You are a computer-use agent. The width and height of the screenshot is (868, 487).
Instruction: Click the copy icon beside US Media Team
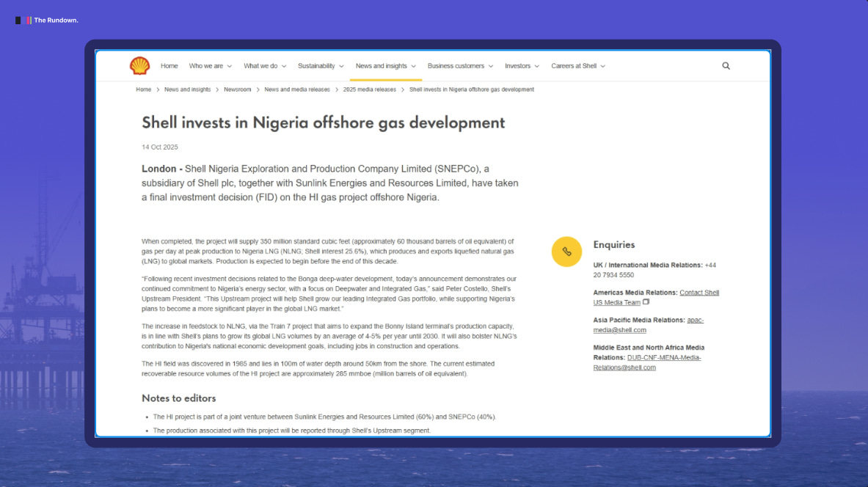coord(646,301)
